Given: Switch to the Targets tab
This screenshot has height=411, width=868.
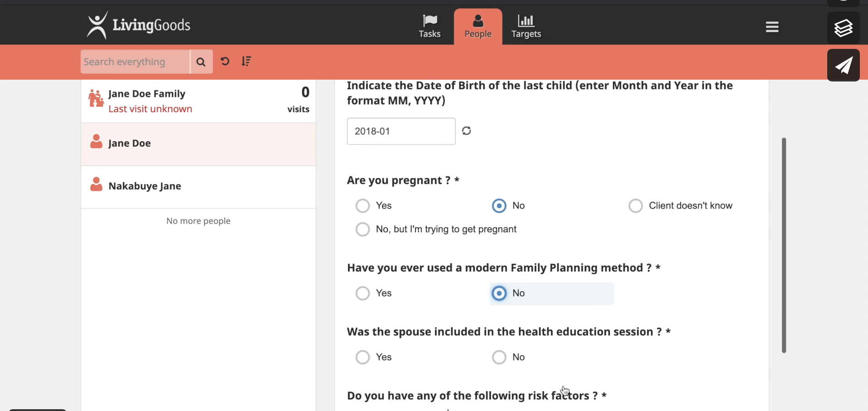Looking at the screenshot, I should click(x=526, y=26).
